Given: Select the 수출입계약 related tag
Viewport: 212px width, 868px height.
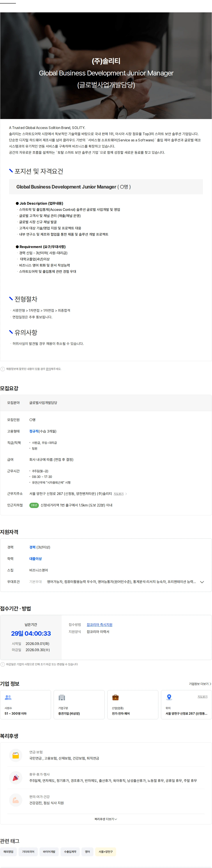Looking at the screenshot, I should (x=70, y=851).
